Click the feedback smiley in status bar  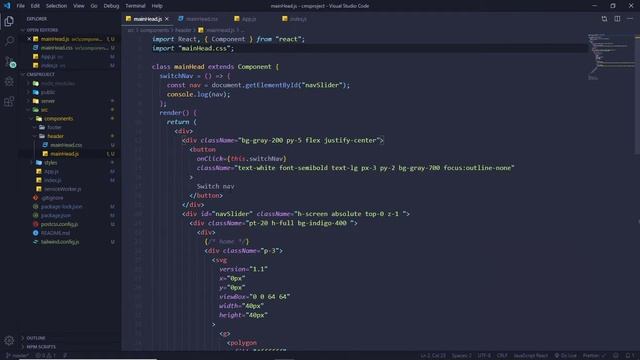[616, 356]
